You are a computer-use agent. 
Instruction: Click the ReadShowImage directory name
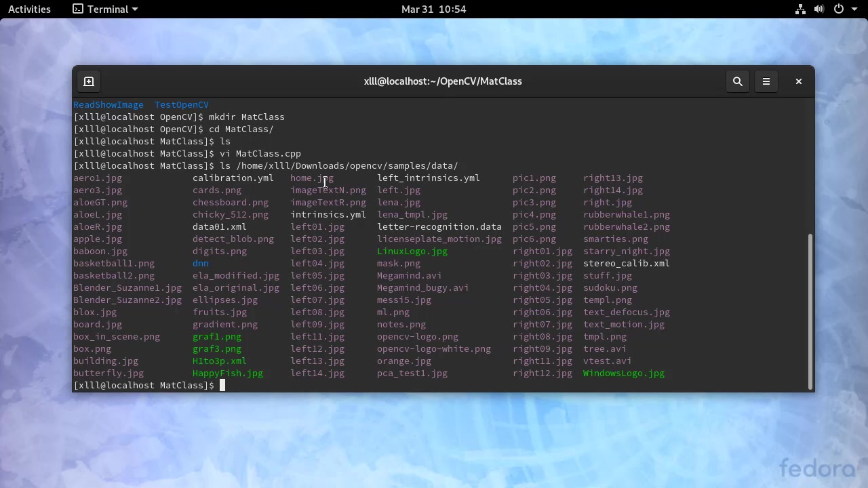coord(108,105)
